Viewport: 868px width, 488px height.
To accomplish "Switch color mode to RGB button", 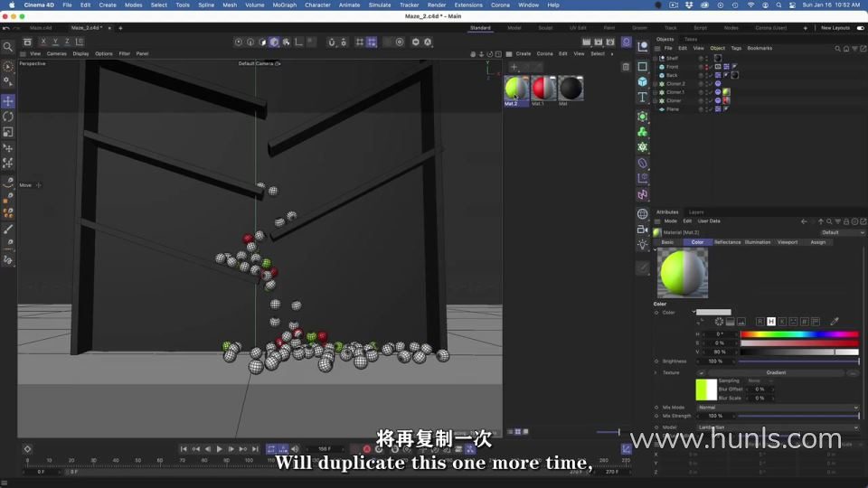I will coord(760,322).
